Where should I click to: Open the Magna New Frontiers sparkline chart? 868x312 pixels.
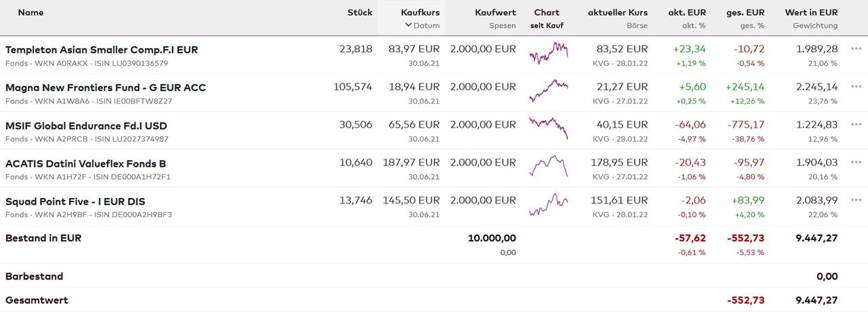(x=548, y=90)
